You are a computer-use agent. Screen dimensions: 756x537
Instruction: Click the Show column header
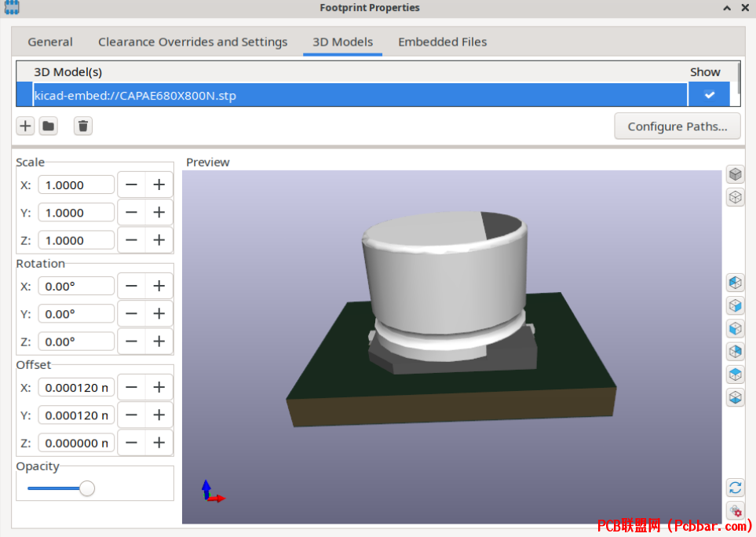(705, 71)
